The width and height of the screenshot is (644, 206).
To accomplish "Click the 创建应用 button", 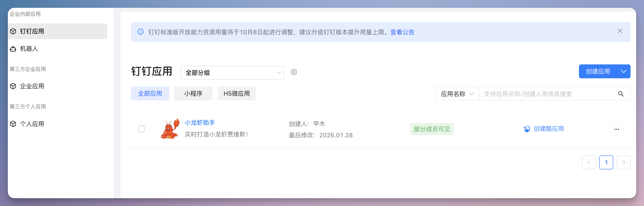I will pos(598,72).
